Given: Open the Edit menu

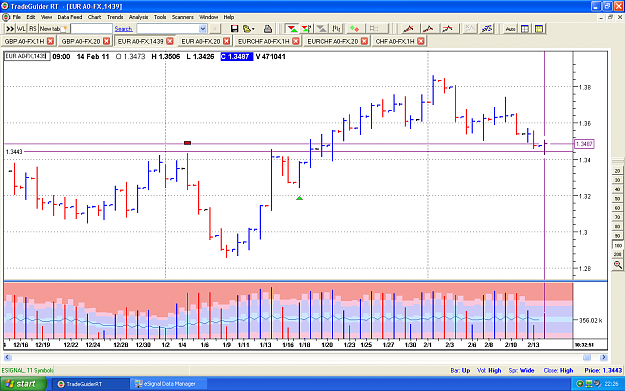Looking at the screenshot, I should pos(31,17).
